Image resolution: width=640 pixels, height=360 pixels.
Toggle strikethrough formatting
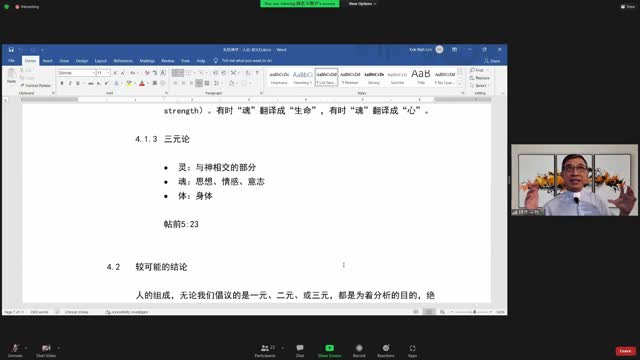[91, 83]
